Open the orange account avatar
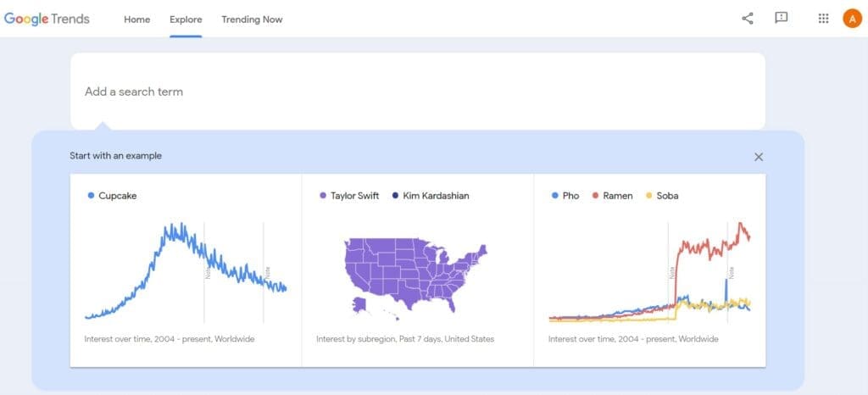The image size is (868, 395). click(852, 19)
